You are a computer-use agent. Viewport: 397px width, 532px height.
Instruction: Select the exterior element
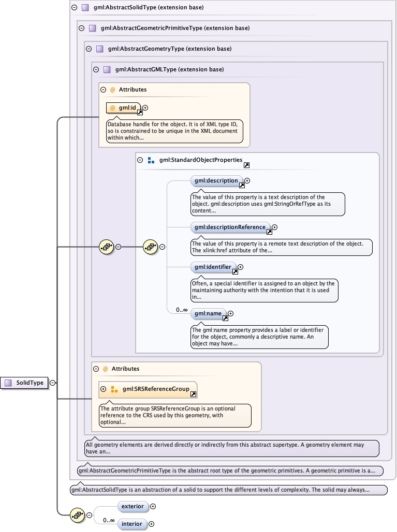coord(133,507)
